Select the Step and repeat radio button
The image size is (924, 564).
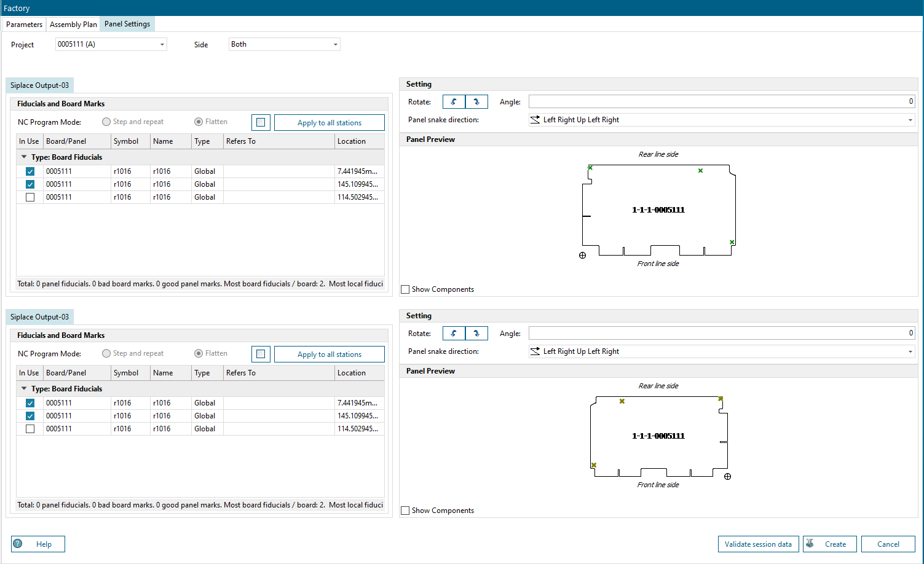point(106,122)
